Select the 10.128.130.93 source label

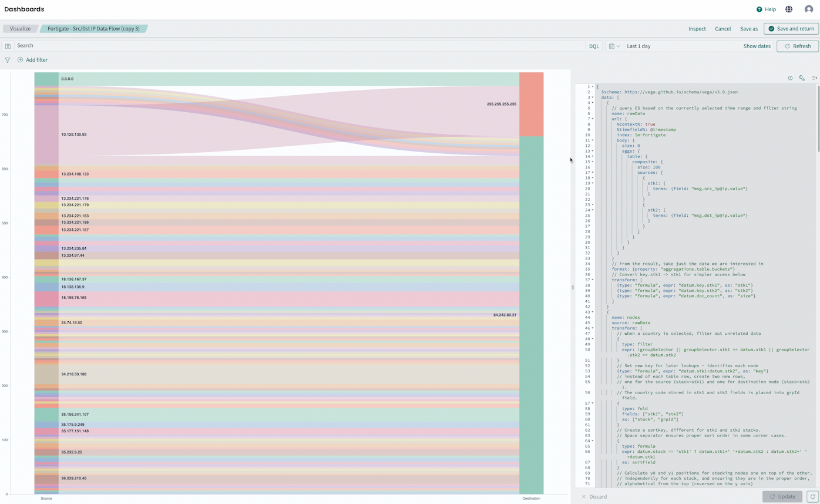tap(74, 135)
